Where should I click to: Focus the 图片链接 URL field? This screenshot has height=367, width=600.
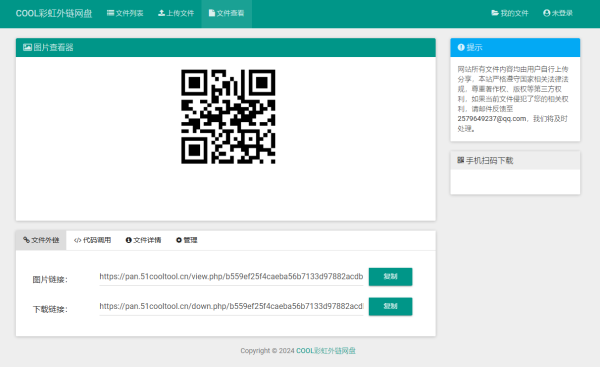tap(231, 277)
